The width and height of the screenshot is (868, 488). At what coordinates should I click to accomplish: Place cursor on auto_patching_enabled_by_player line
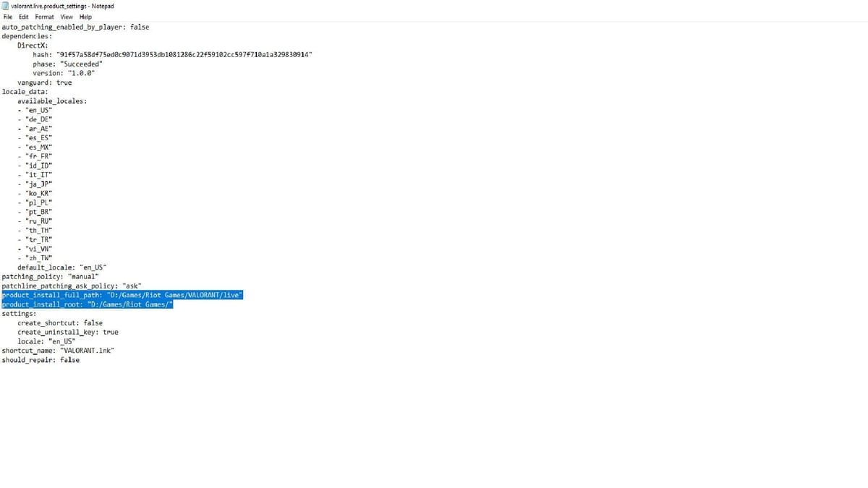pos(75,27)
